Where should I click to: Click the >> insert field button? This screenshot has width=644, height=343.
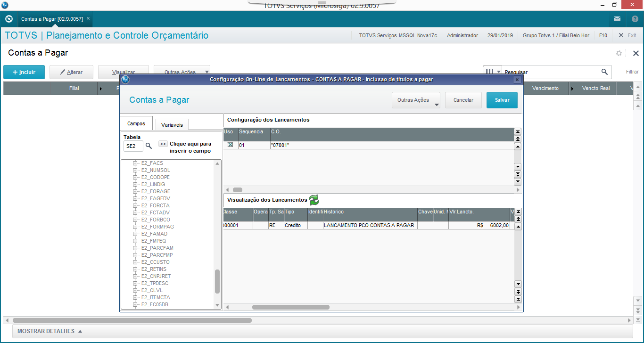point(163,144)
